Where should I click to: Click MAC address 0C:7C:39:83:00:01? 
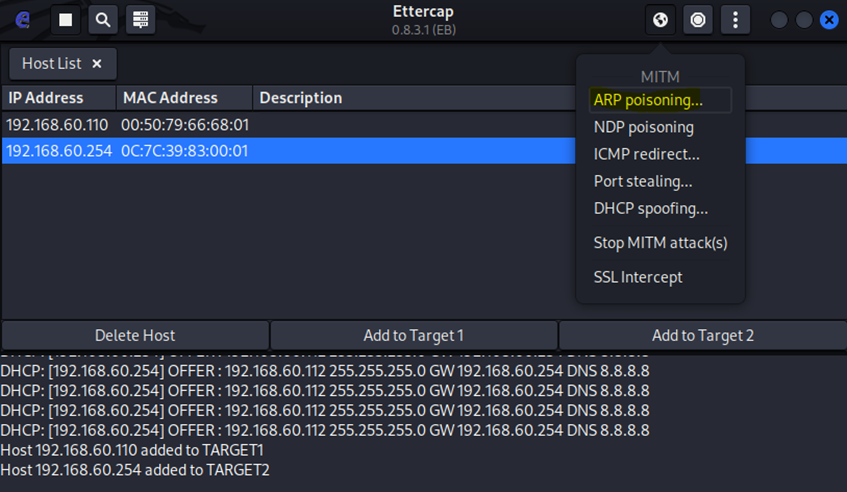click(184, 151)
